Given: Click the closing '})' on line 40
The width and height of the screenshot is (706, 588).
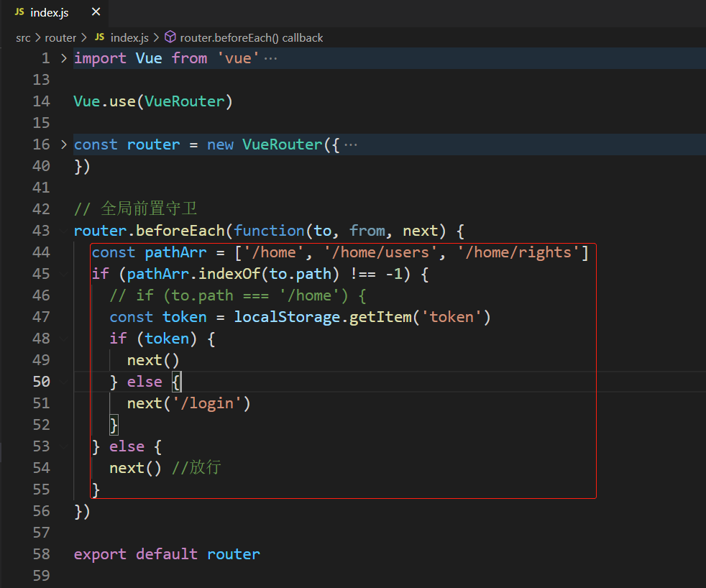Looking at the screenshot, I should point(82,167).
